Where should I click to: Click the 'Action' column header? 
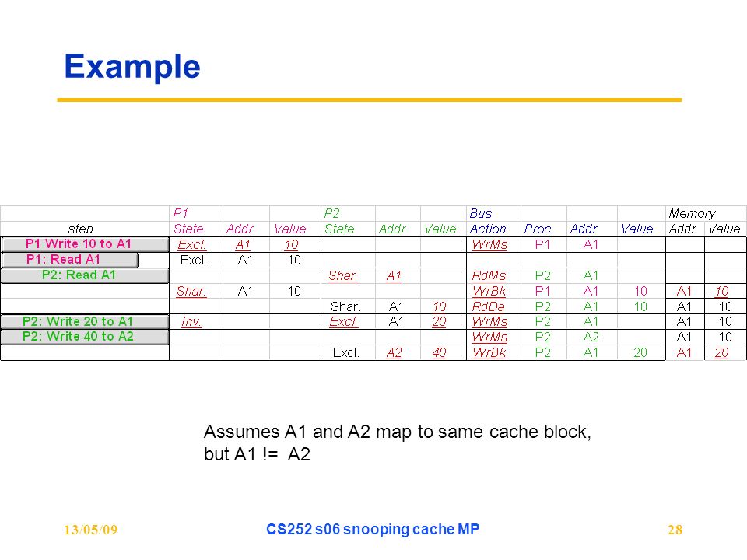pyautogui.click(x=488, y=229)
